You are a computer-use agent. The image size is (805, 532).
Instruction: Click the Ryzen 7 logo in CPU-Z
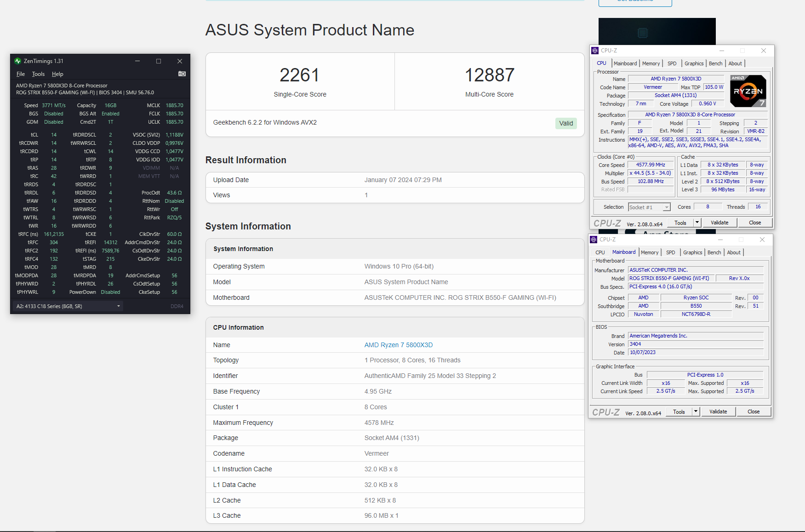pos(748,91)
